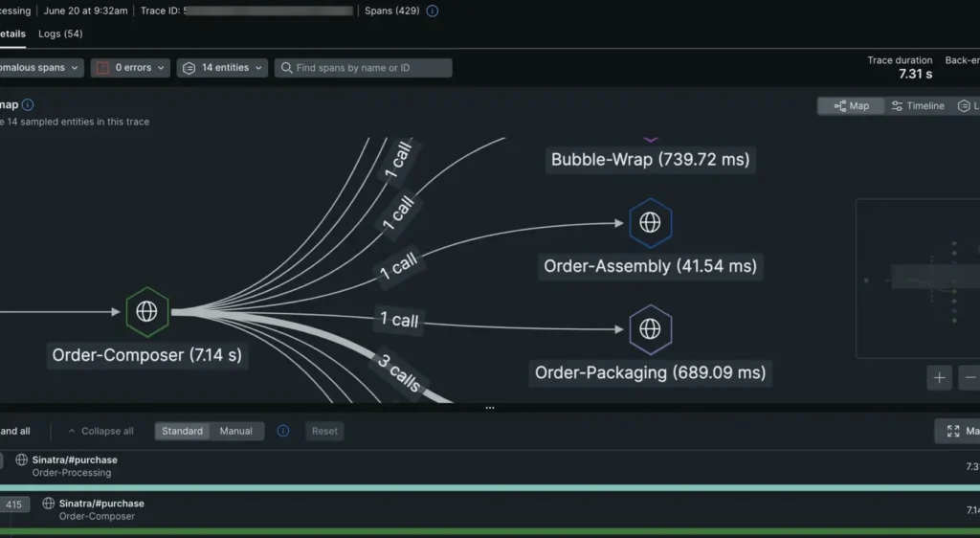Click the info icon beside the map heading

[x=28, y=105]
